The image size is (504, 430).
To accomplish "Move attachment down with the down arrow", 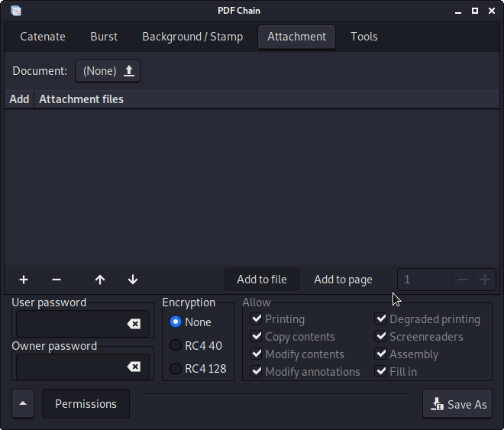I will pyautogui.click(x=133, y=280).
